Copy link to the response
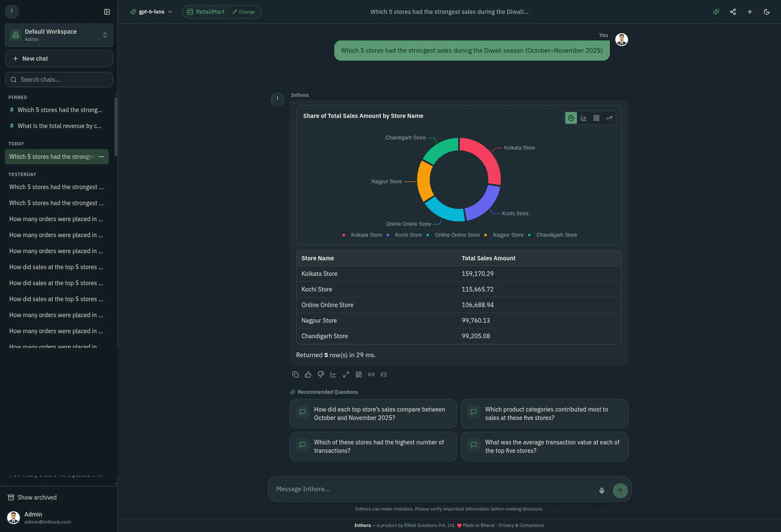Screen dimensions: 781x532 tap(371, 374)
